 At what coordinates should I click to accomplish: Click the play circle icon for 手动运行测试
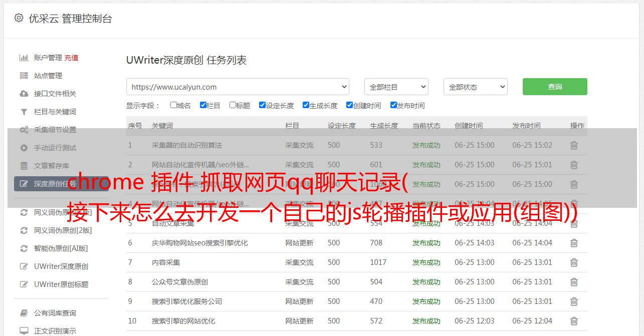(24, 148)
